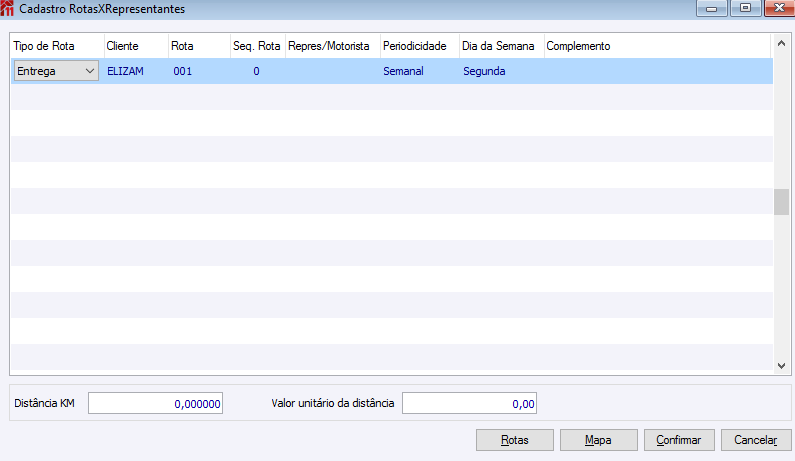Viewport: 795px width, 461px height.
Task: Click the Cliente column header
Action: (x=136, y=46)
